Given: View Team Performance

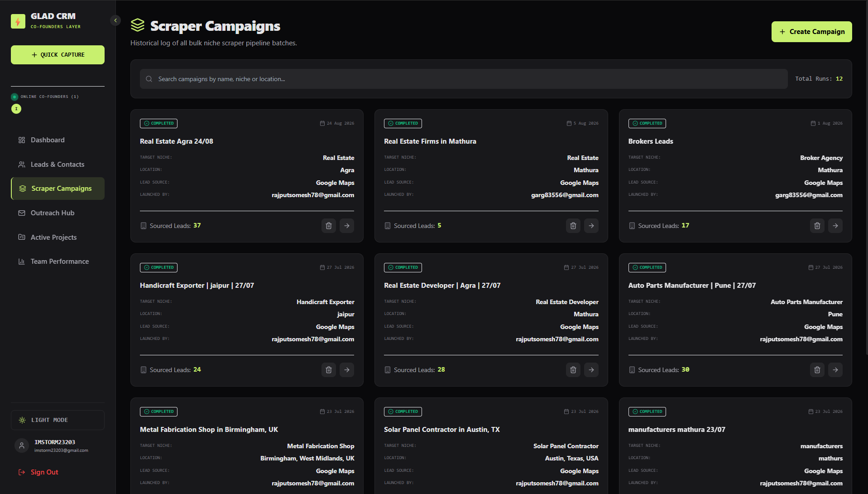Looking at the screenshot, I should [58, 262].
